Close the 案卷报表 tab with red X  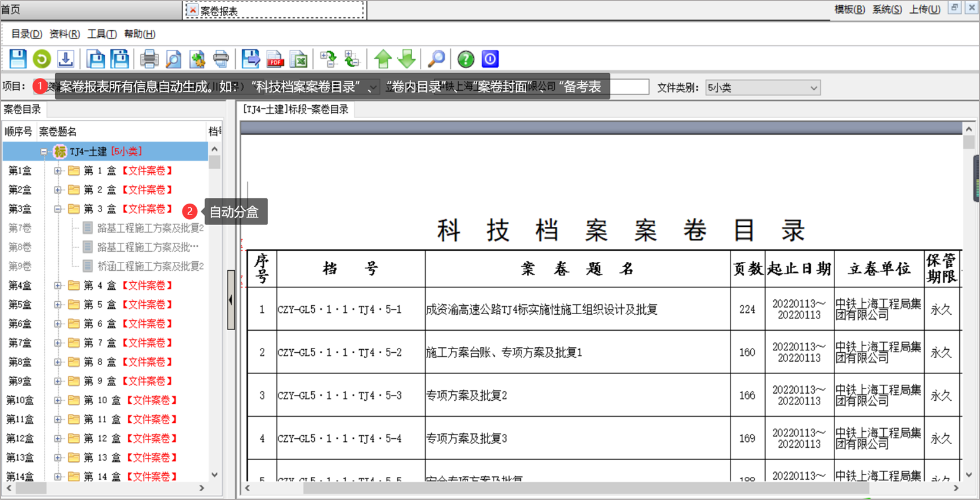click(193, 10)
